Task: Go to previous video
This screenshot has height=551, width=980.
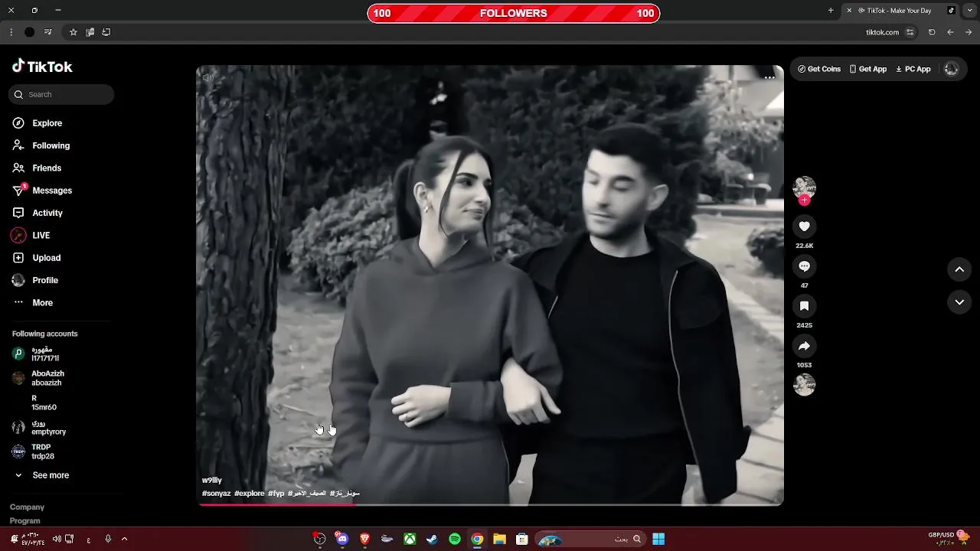Action: (959, 269)
